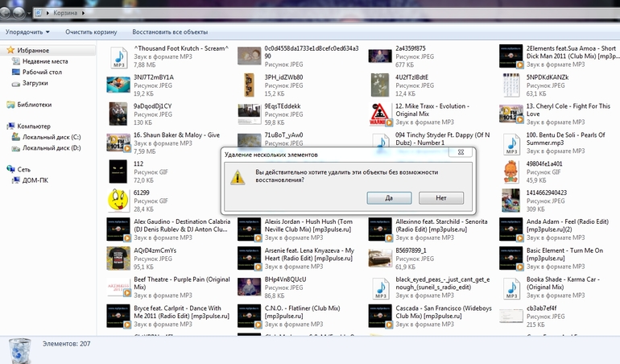Select the yellow smiley 61299 GIF thumbnail
The width and height of the screenshot is (620, 364).
pos(118,198)
